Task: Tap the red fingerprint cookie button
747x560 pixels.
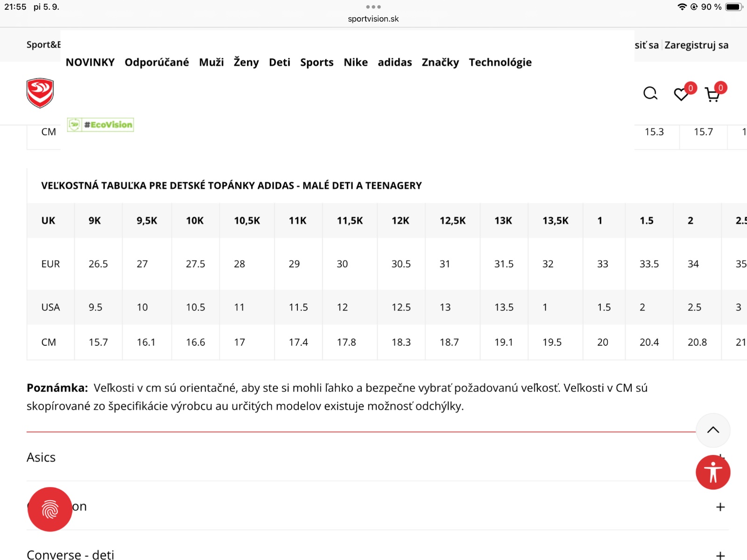Action: click(x=50, y=510)
